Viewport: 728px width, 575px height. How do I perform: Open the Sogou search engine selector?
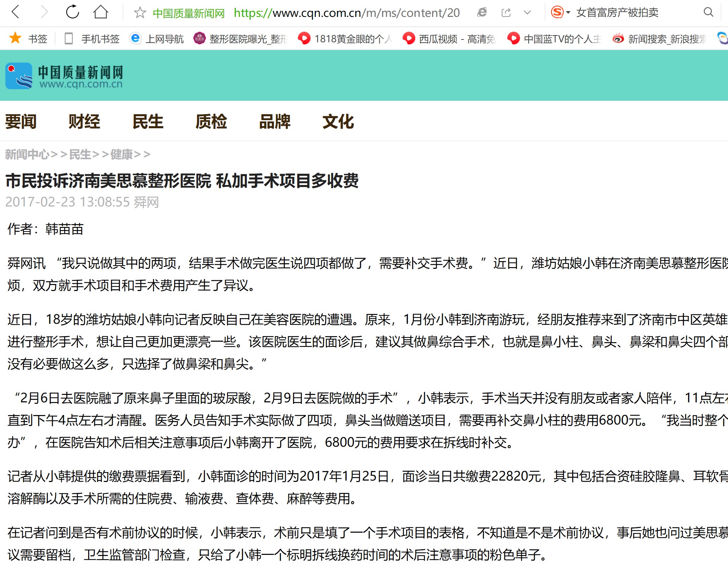[x=560, y=13]
